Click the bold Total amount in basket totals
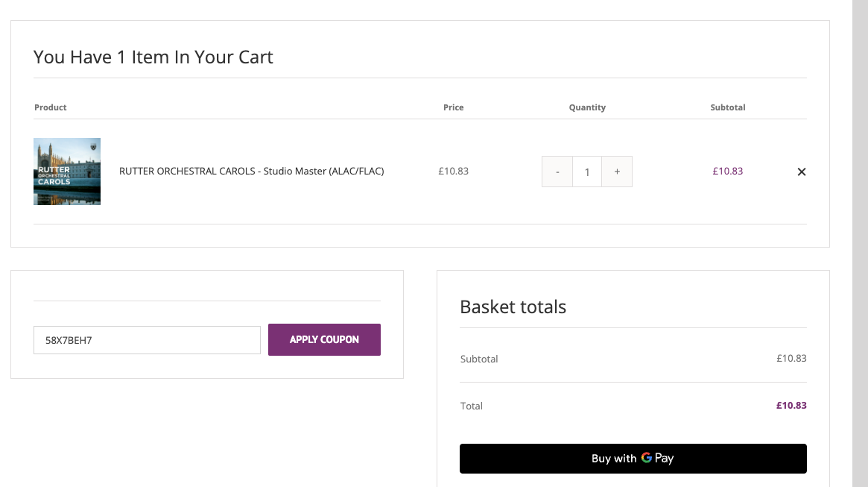Viewport: 868px width, 487px height. tap(791, 406)
